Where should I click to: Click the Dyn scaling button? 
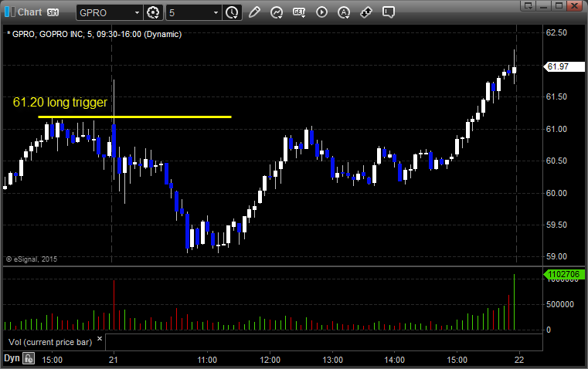pos(12,358)
